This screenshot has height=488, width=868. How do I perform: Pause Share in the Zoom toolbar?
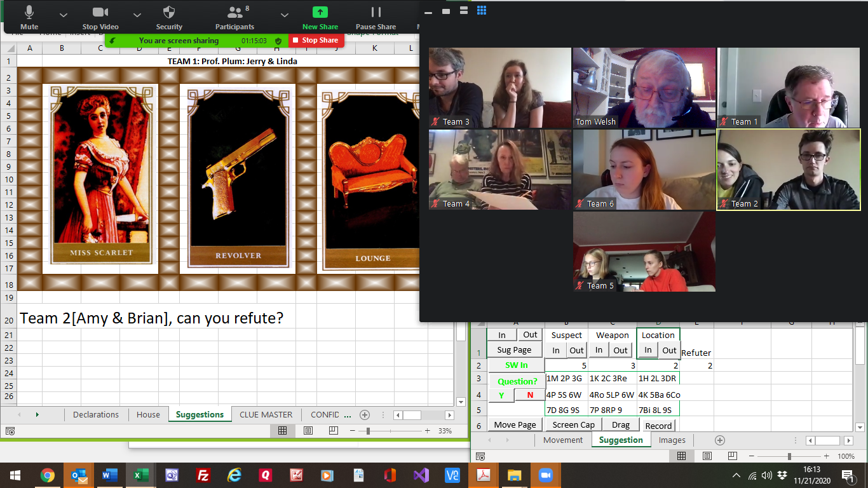point(376,17)
